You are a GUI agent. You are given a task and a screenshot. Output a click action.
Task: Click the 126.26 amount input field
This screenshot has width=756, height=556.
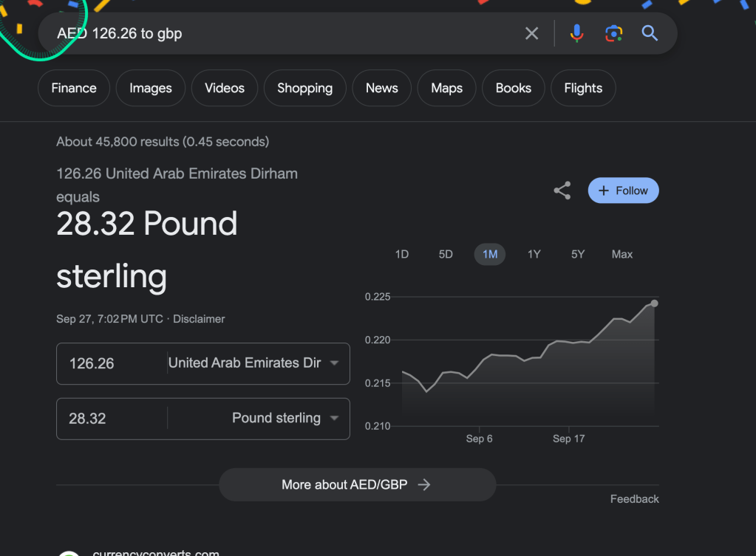click(x=112, y=363)
